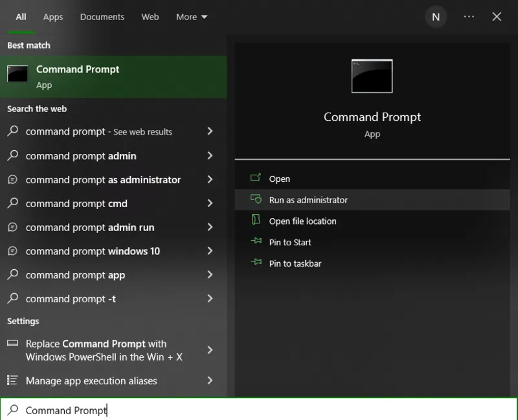Choose Pin to Start

(372, 242)
